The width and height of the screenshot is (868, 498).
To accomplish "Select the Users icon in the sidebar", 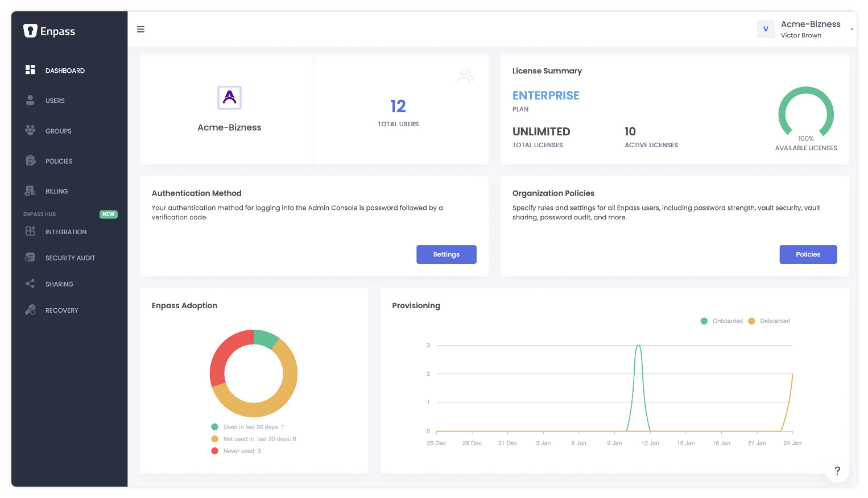I will pyautogui.click(x=30, y=101).
